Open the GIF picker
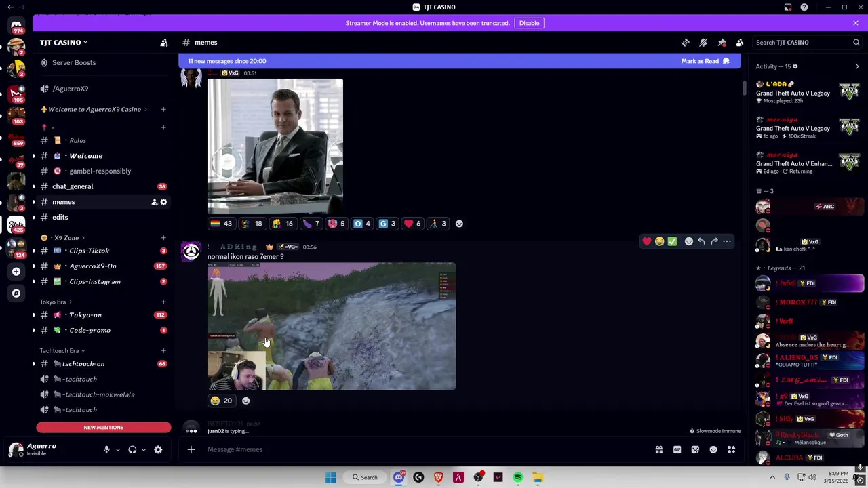 677,449
